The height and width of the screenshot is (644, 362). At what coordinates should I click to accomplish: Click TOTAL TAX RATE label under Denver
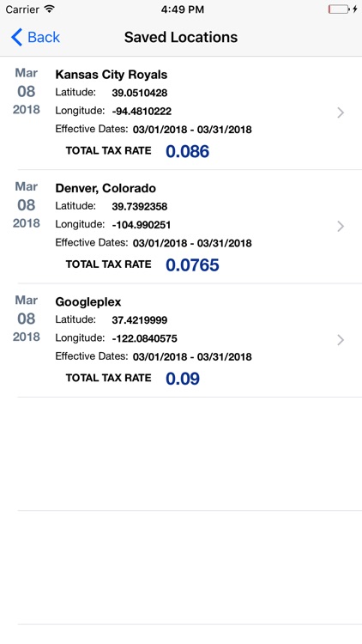point(108,264)
